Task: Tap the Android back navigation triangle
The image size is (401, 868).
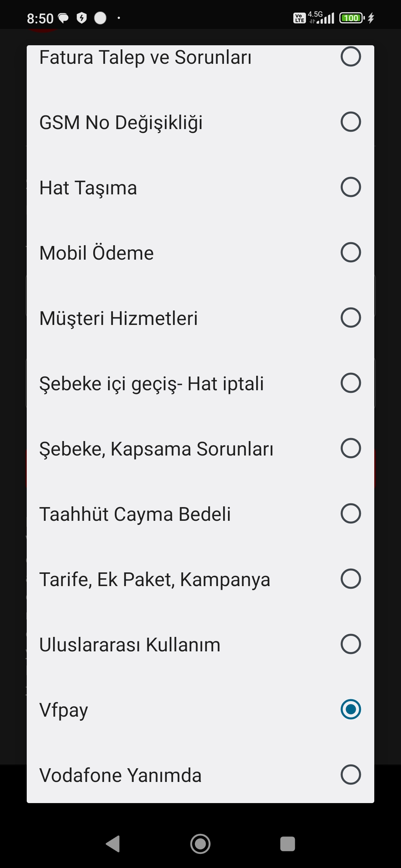Action: click(113, 844)
